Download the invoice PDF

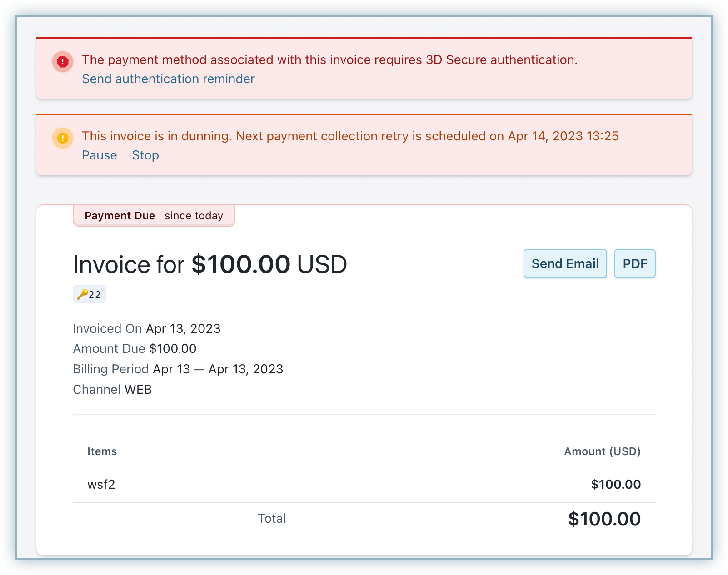pos(634,263)
